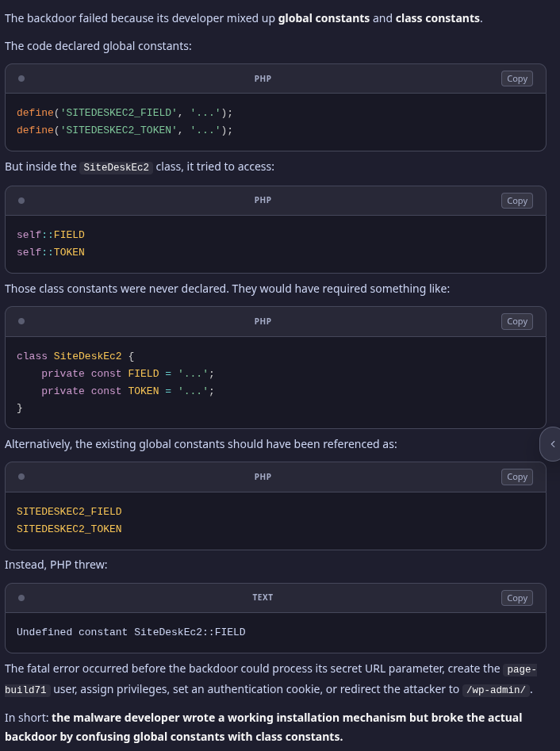Copy the SITEDESKEC2_FIELD reference code block
560x751 pixels.
[x=517, y=477]
